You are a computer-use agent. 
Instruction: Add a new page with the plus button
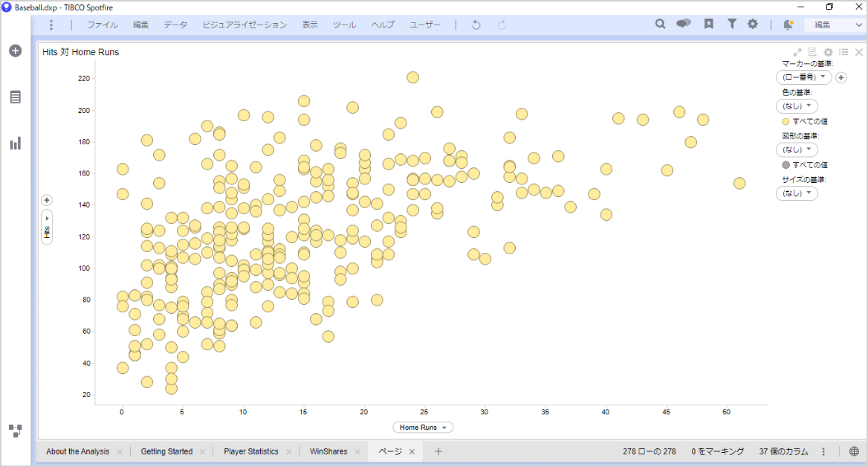point(438,451)
